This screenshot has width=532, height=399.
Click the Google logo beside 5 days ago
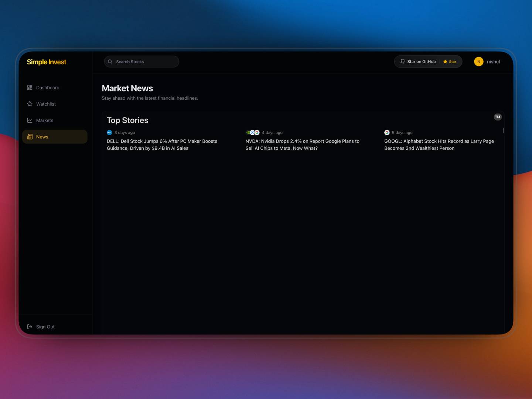(387, 133)
